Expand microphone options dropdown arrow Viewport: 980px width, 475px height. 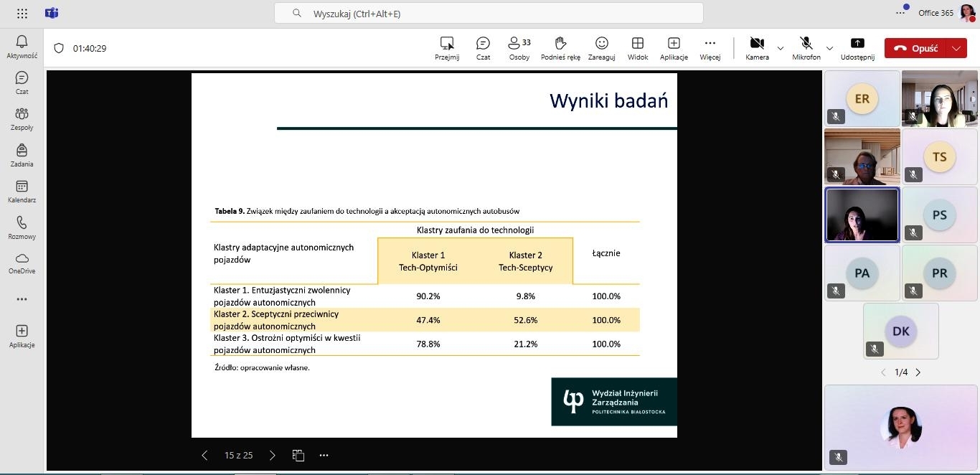click(830, 49)
